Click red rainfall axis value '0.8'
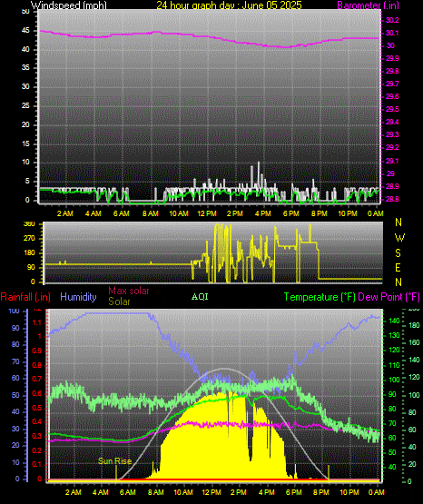The height and width of the screenshot is (504, 423). [x=37, y=365]
